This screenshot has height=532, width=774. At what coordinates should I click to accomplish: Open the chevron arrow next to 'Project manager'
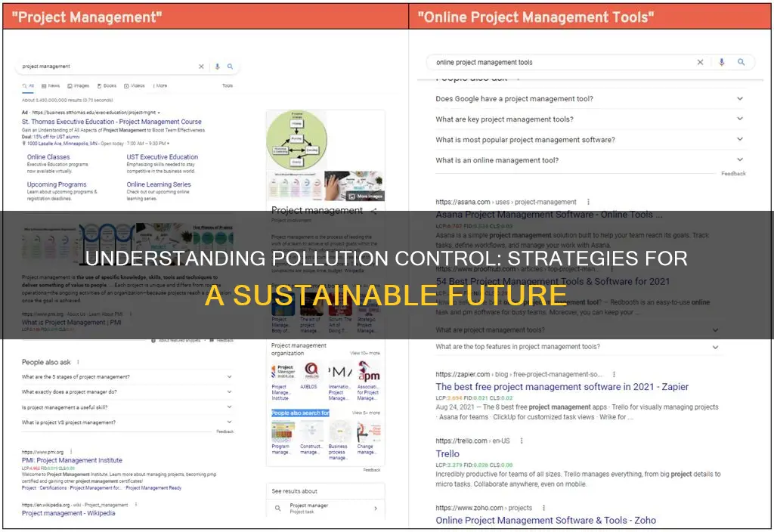[376, 508]
